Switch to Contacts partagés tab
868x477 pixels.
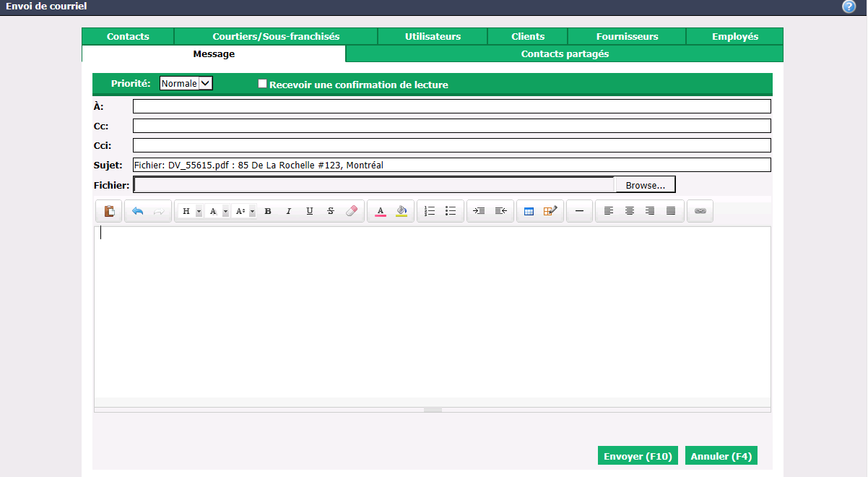[565, 53]
